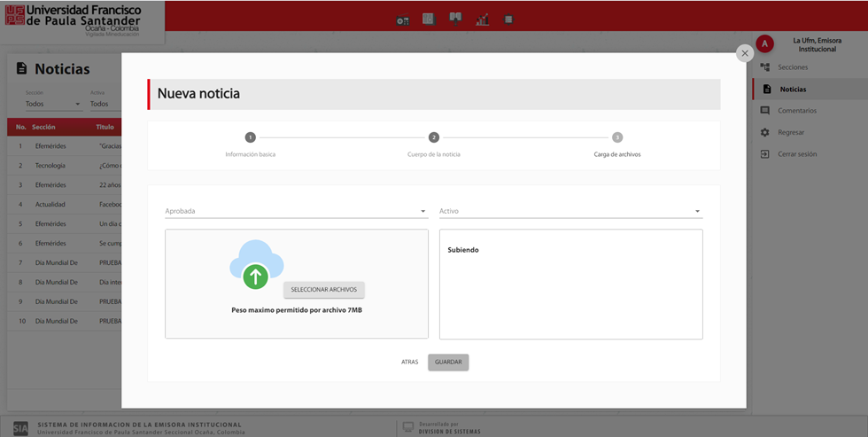Select step 3 Carga de archivos

(617, 137)
